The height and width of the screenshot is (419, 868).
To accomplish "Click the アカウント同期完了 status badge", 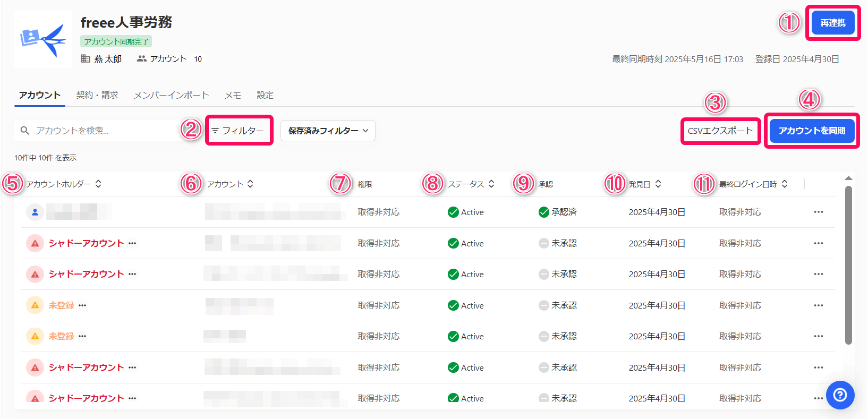I will [x=116, y=41].
